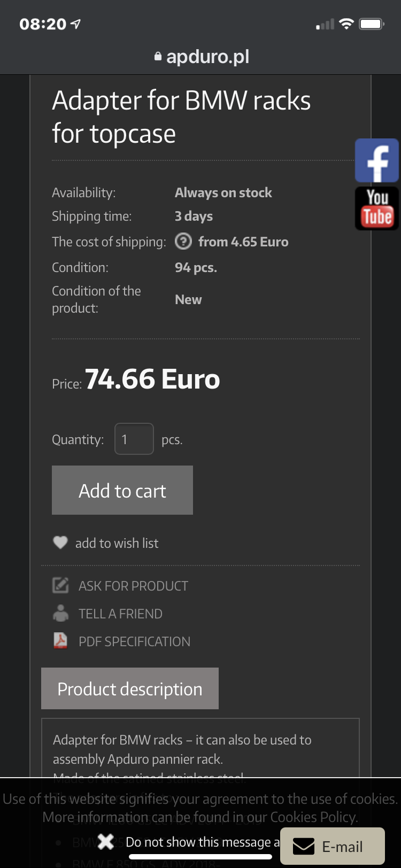Click the heart wish list icon
The image size is (401, 868).
pos(60,542)
